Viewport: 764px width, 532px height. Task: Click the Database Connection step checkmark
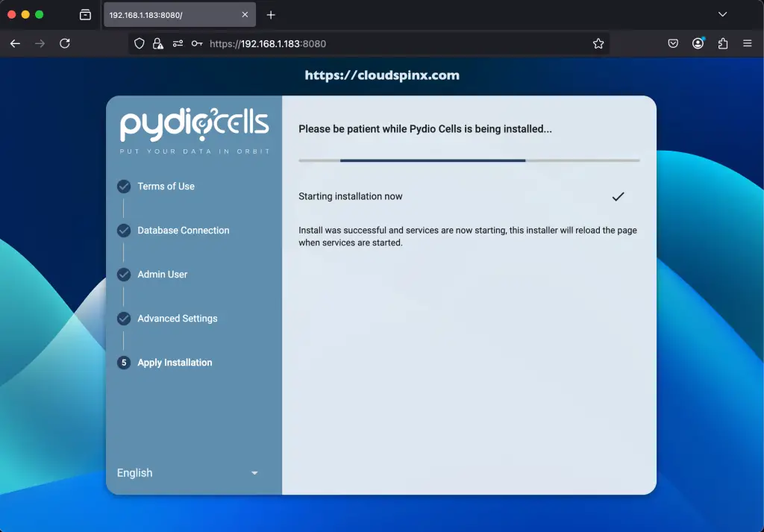click(124, 231)
